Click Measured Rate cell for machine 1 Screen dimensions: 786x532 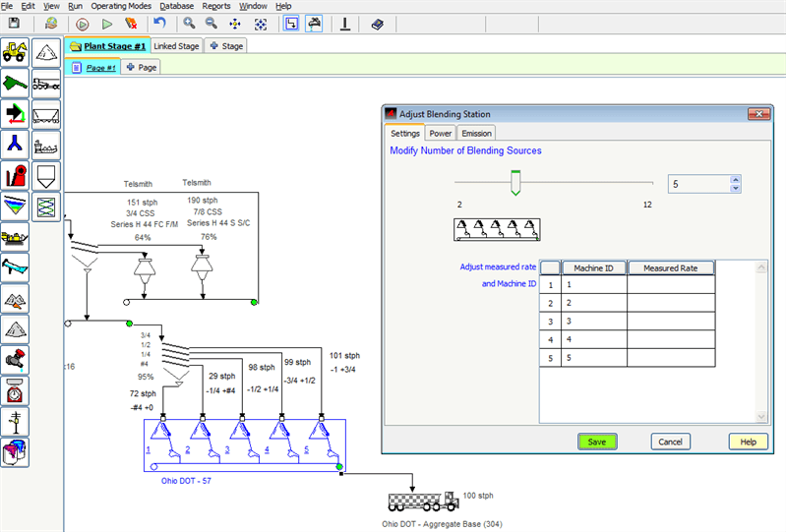point(670,285)
